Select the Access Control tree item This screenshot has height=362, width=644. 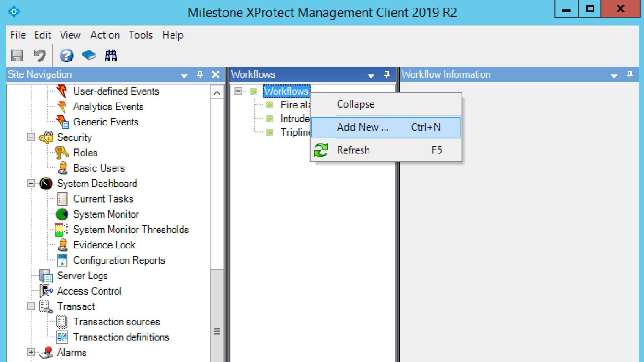pyautogui.click(x=89, y=291)
